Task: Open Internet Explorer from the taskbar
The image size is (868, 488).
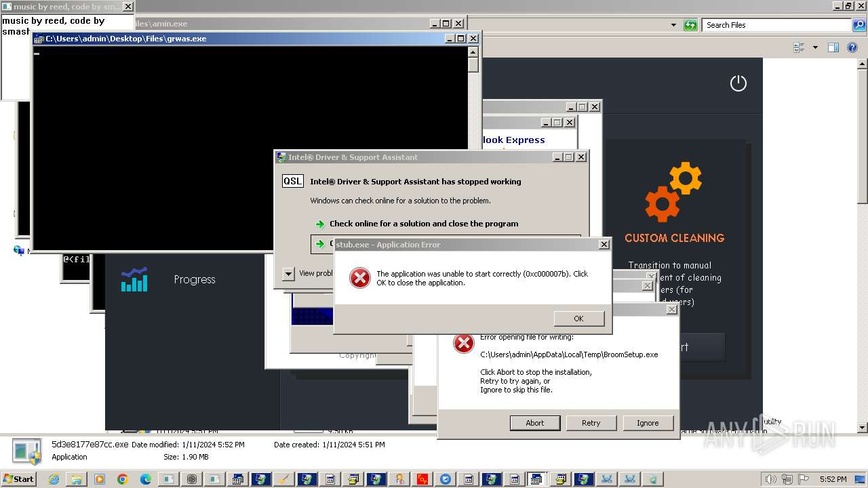Action: click(54, 479)
